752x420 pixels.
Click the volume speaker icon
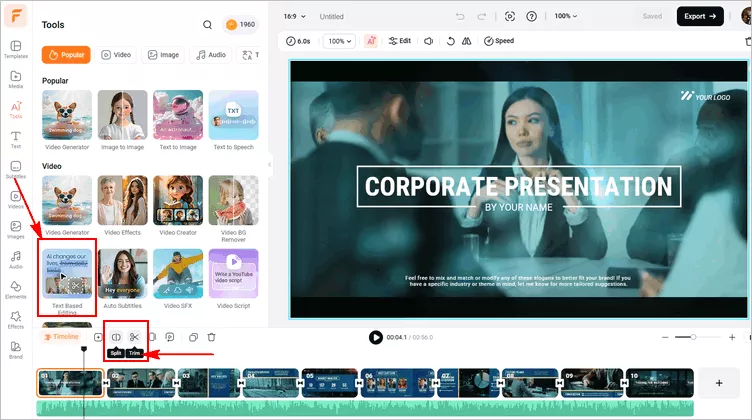click(429, 41)
